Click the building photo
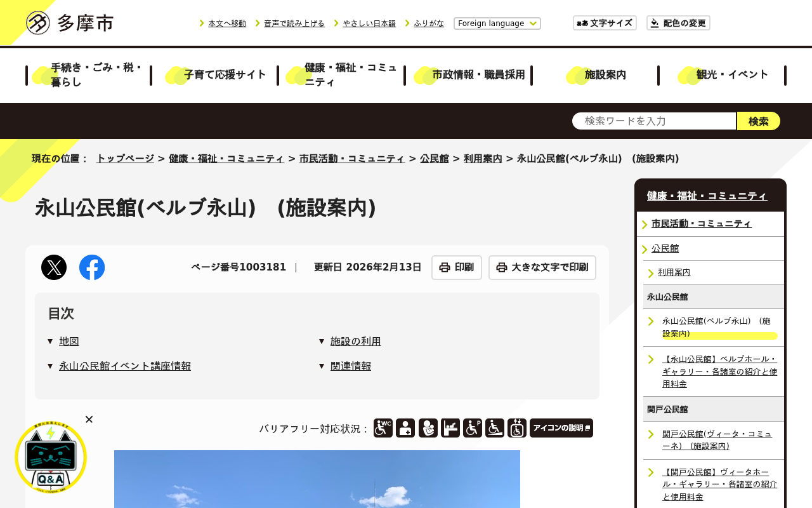The image size is (812, 508). [317, 479]
